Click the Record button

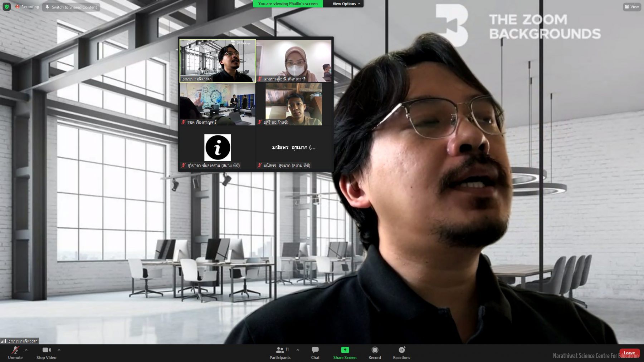(375, 353)
